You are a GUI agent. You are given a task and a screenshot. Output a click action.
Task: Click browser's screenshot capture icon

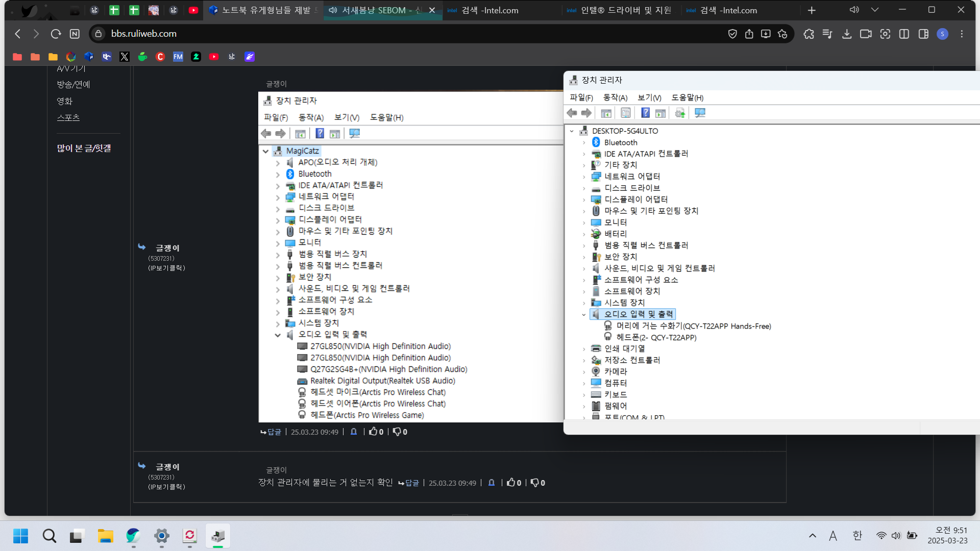point(885,34)
